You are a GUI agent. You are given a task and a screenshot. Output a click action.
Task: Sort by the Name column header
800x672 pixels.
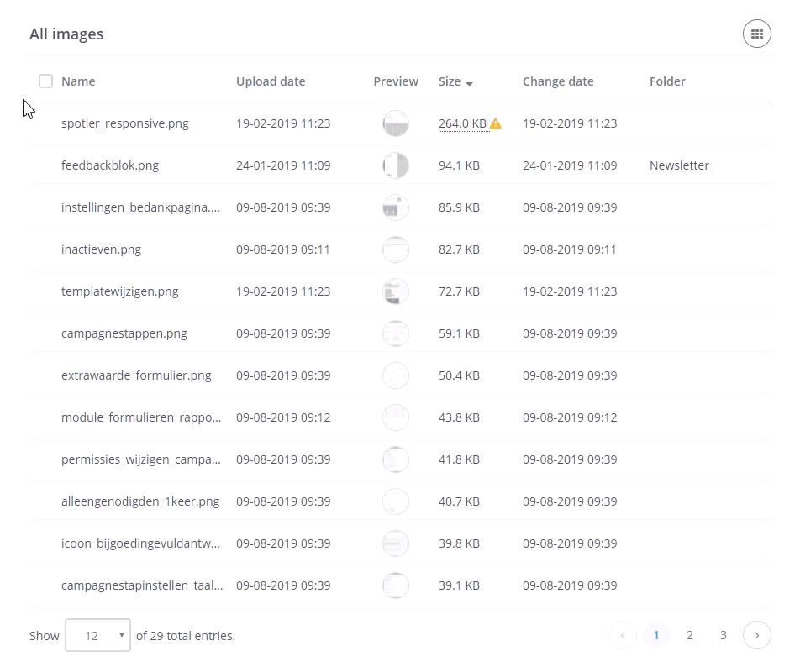[78, 81]
